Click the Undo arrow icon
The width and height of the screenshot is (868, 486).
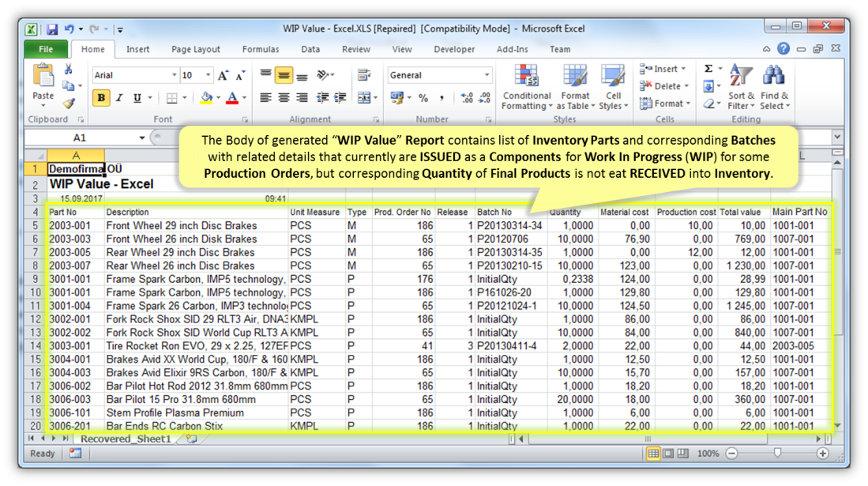[x=70, y=28]
